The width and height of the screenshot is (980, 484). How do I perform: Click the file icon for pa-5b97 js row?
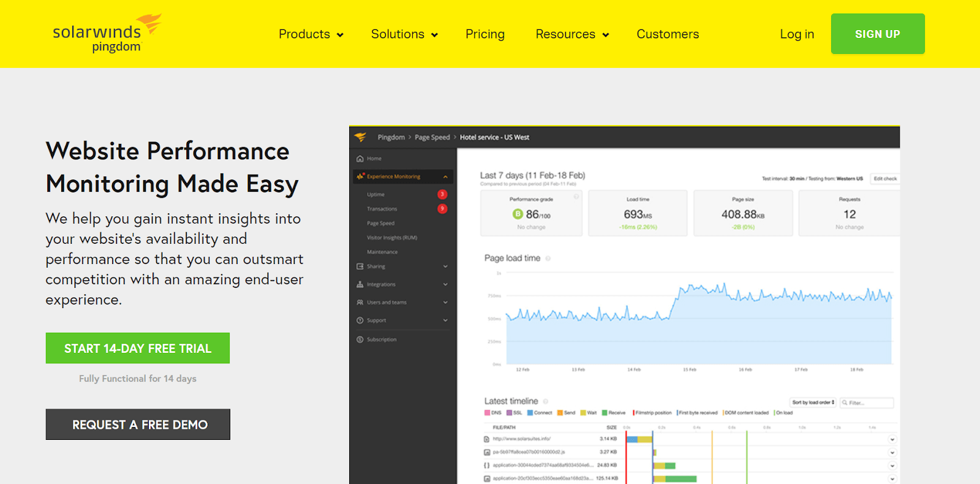point(487,452)
